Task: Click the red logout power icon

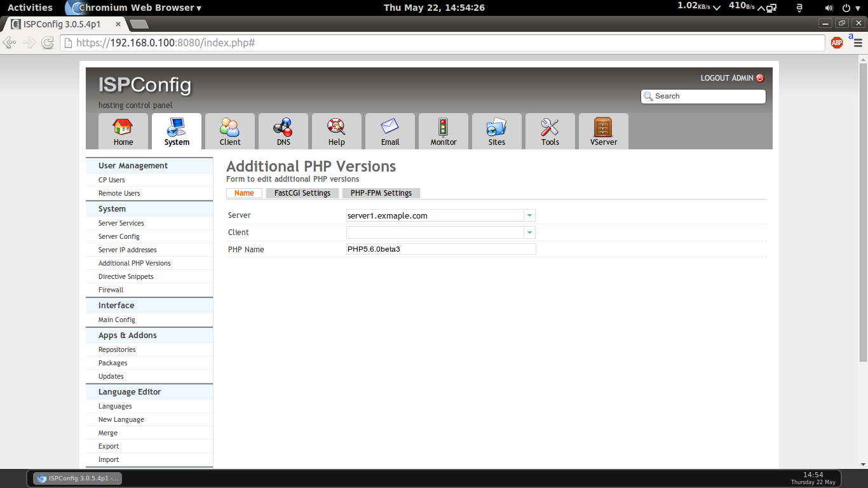Action: click(760, 78)
